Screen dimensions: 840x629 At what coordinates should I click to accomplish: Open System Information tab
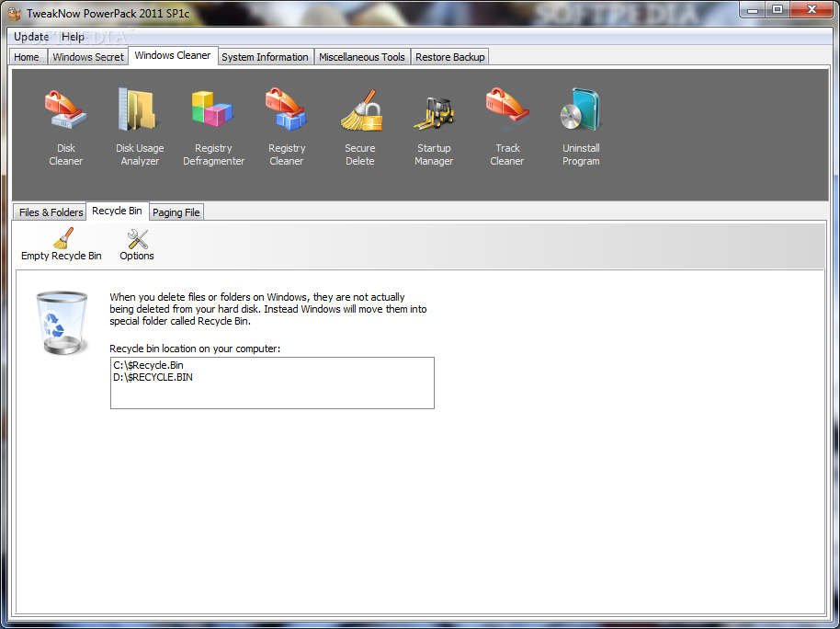[265, 57]
